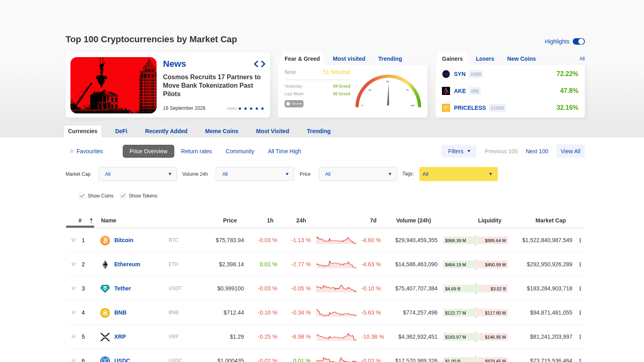Image resolution: width=644 pixels, height=362 pixels.
Task: Open the Ethereum row options menu
Action: click(x=580, y=265)
